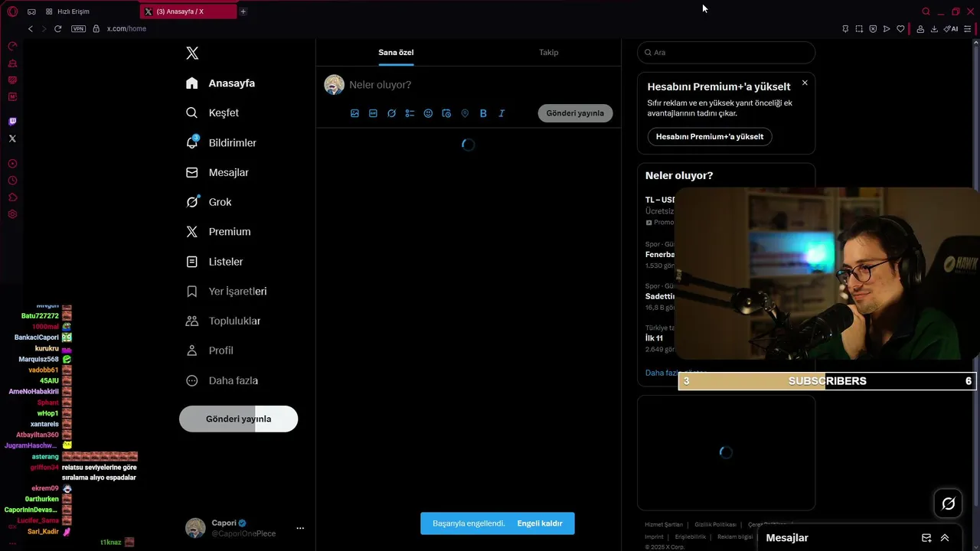Open Profil page
The height and width of the screenshot is (551, 980).
point(210,350)
